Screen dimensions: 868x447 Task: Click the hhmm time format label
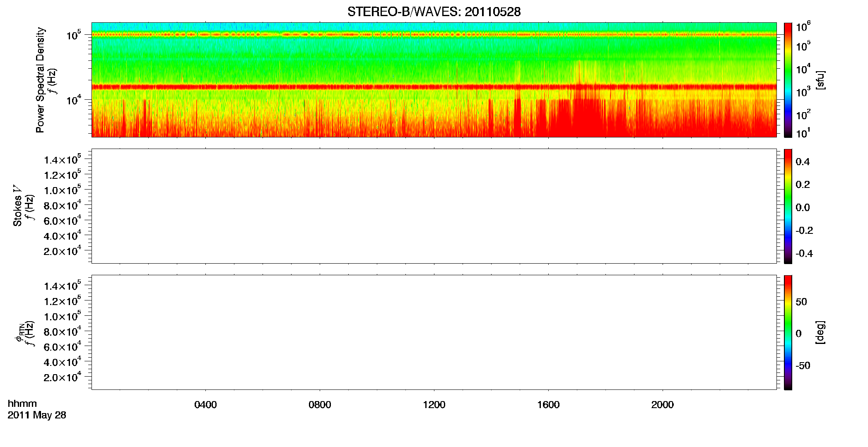click(22, 404)
